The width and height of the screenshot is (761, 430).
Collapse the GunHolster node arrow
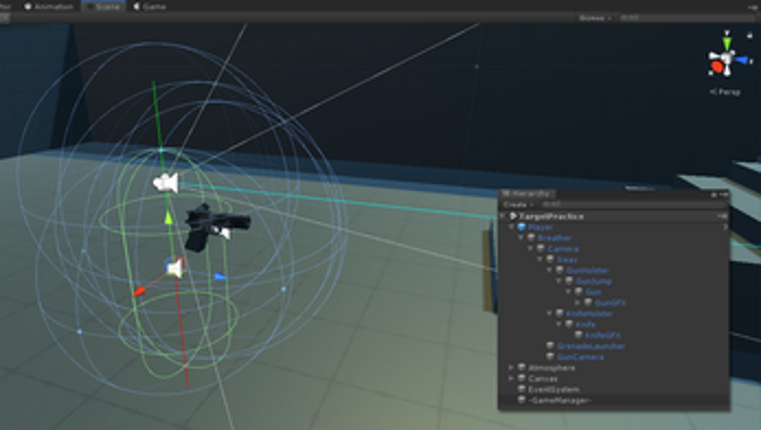(550, 270)
